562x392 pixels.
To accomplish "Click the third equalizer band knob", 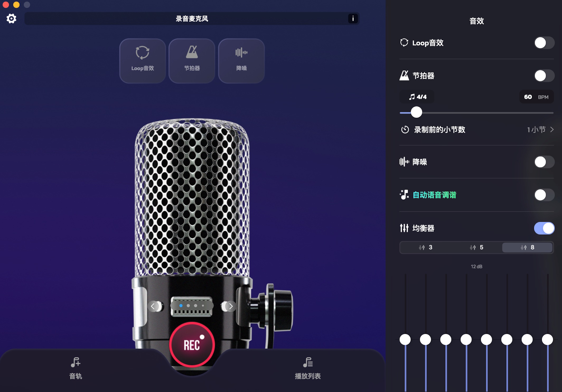I will point(446,339).
